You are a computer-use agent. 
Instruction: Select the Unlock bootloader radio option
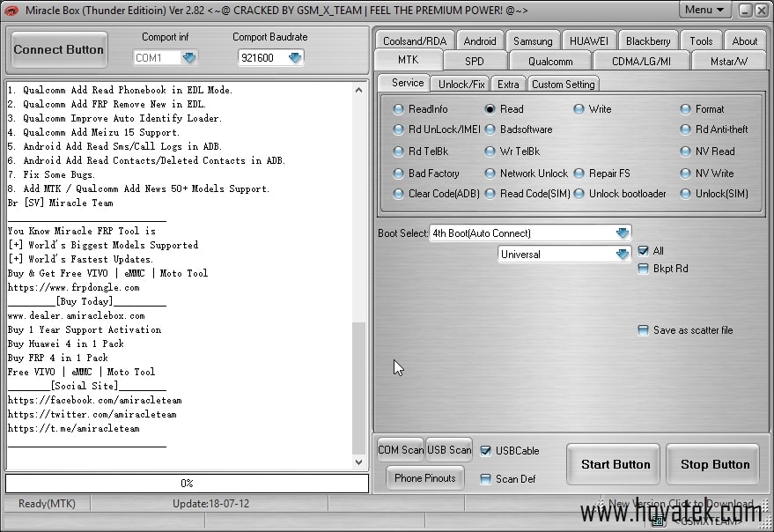(620, 194)
